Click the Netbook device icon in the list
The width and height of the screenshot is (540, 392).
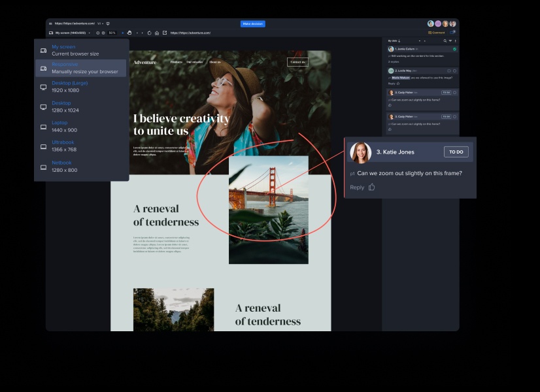pos(43,167)
